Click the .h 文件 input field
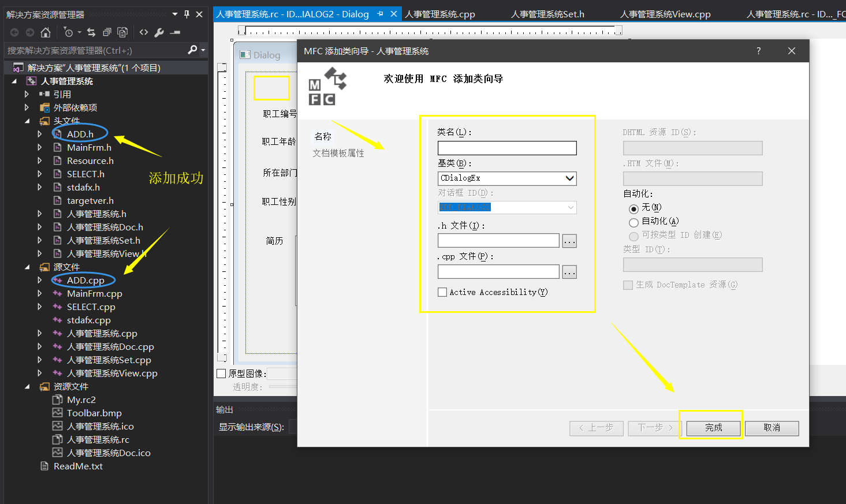846x504 pixels. tap(498, 241)
